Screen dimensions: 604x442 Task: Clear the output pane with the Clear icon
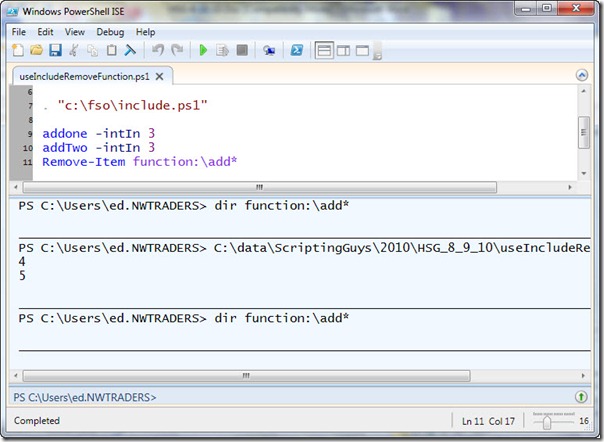pyautogui.click(x=130, y=50)
